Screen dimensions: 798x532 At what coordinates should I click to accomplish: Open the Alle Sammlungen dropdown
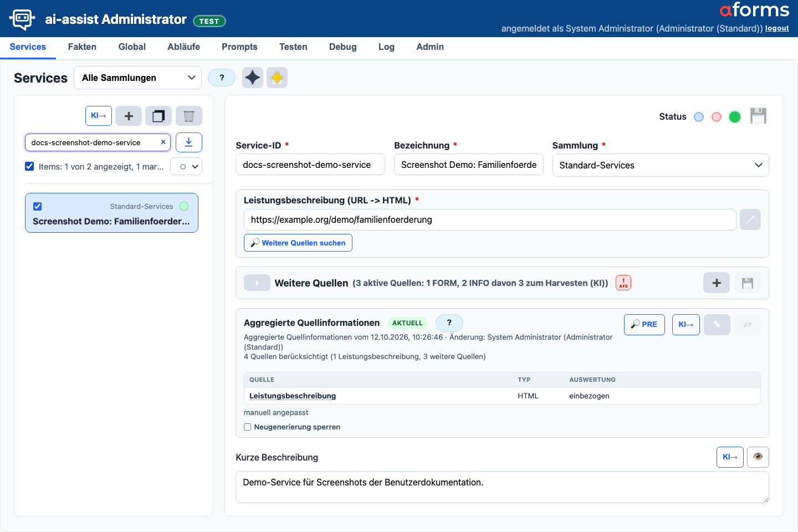[x=137, y=78]
